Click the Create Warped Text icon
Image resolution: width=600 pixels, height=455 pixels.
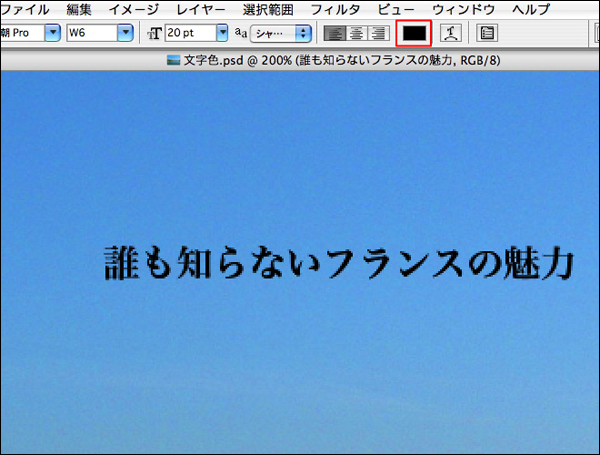click(450, 33)
